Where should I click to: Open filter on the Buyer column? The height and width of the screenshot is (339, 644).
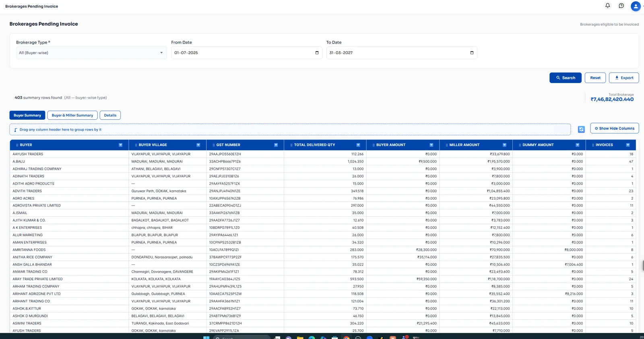point(120,145)
